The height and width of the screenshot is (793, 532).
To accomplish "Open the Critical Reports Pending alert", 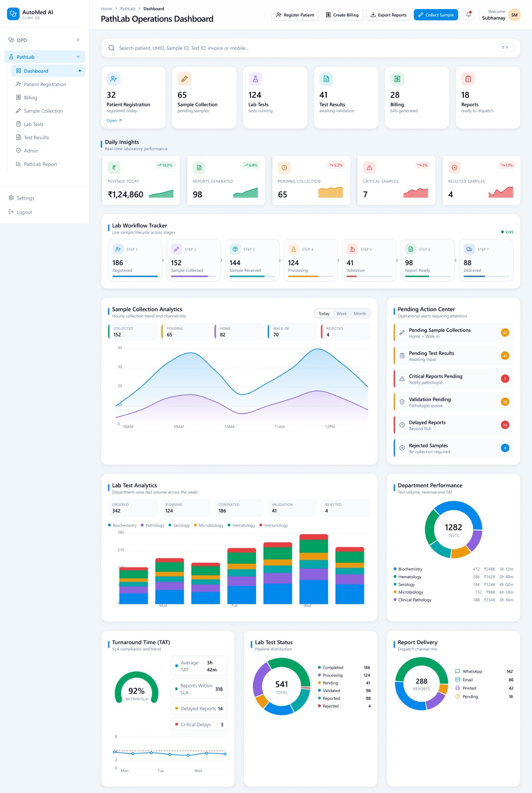I will 454,379.
